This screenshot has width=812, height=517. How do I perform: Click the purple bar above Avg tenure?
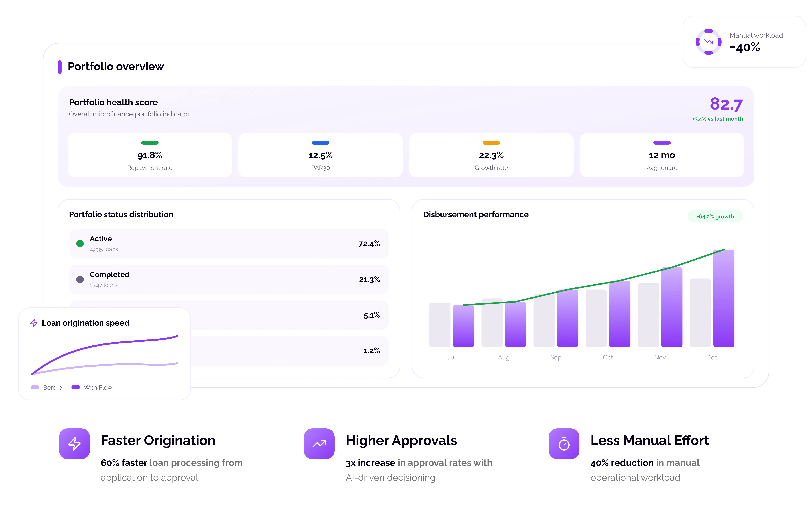662,143
